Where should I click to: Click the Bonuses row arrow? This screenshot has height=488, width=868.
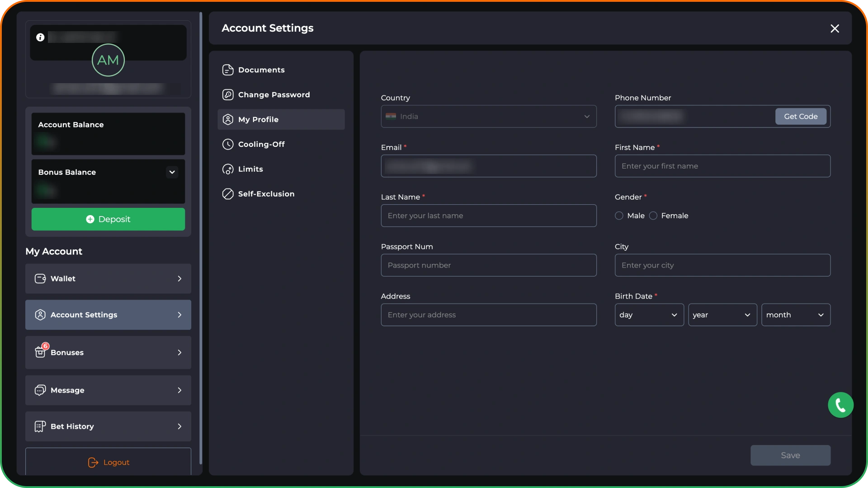click(179, 352)
